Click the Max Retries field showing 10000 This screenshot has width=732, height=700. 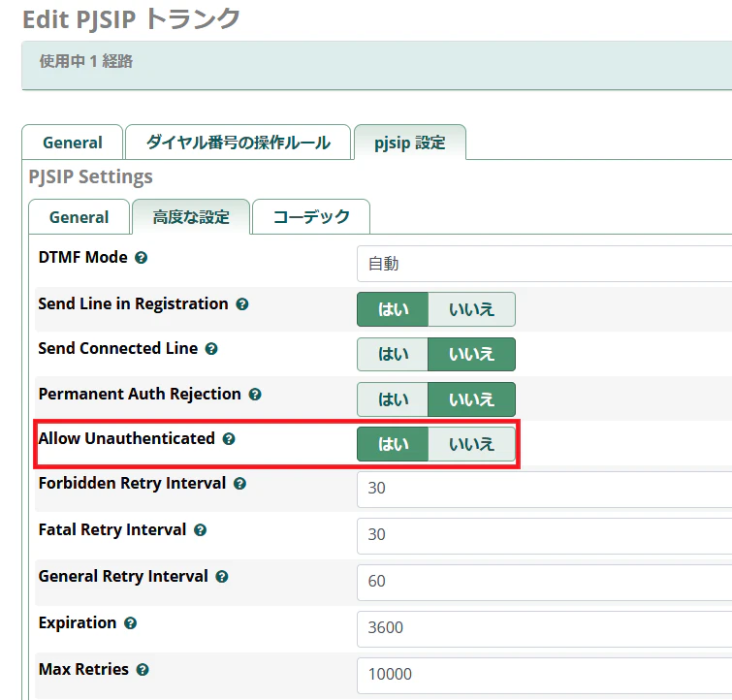click(x=544, y=676)
